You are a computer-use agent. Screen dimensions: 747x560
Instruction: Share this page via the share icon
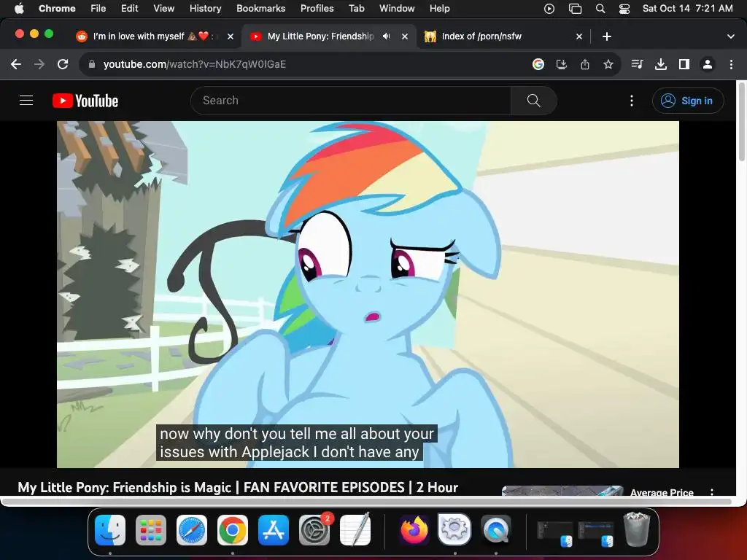(585, 64)
